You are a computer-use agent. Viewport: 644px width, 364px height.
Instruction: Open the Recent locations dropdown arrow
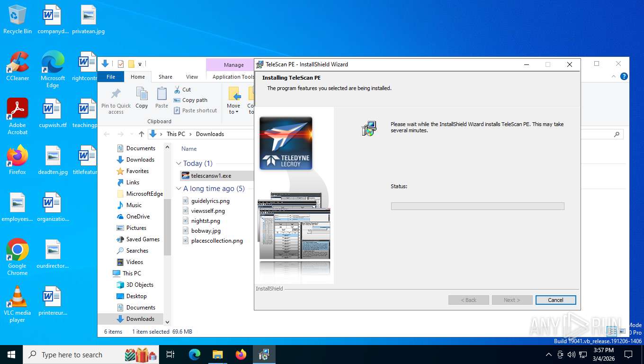click(x=131, y=134)
